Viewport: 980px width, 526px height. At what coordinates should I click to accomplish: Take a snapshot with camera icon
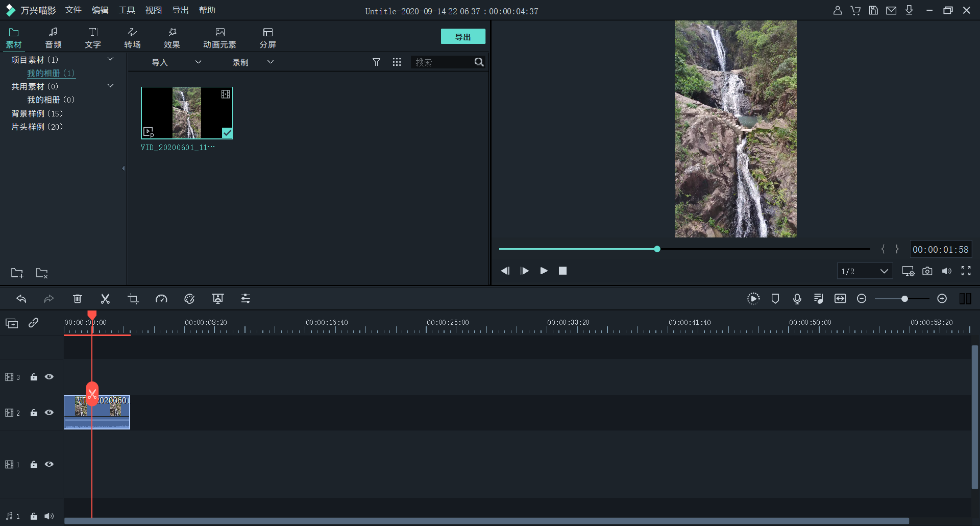(927, 271)
